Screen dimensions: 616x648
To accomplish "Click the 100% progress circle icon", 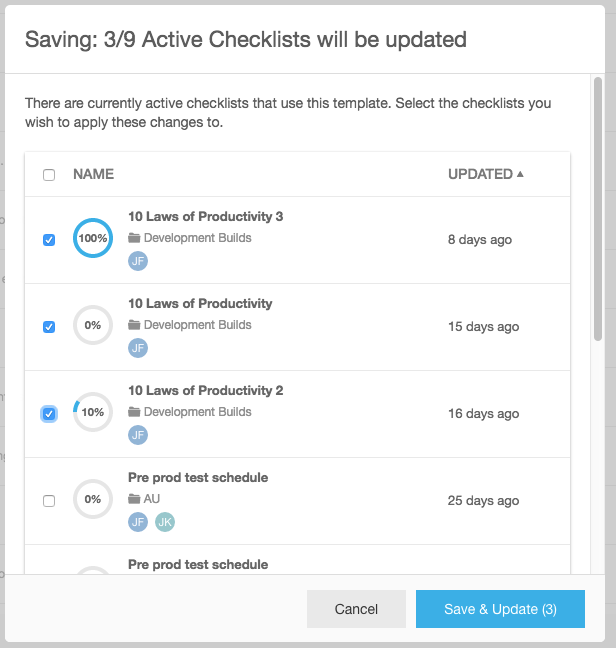I will (x=93, y=239).
